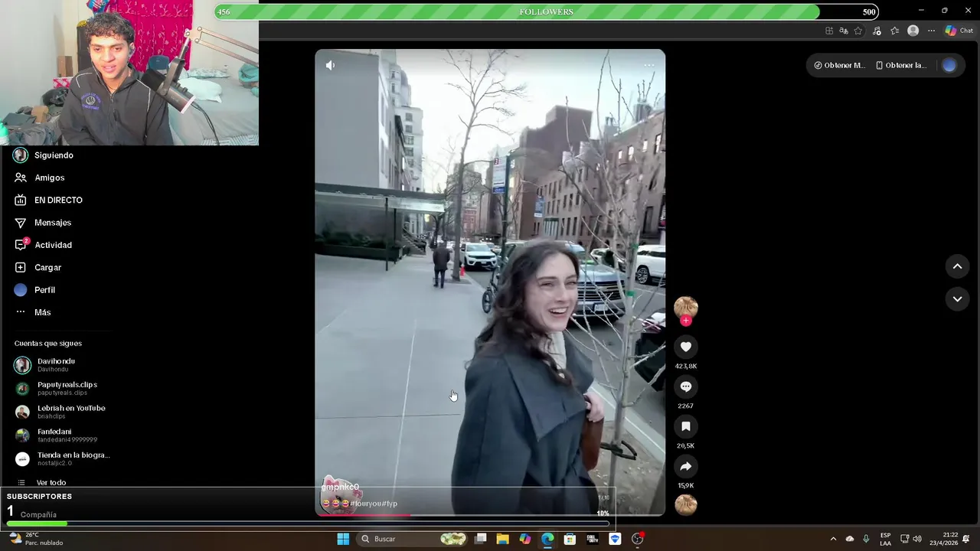Open Davihondu followed account
Screen dimensions: 980x551
pyautogui.click(x=44, y=365)
